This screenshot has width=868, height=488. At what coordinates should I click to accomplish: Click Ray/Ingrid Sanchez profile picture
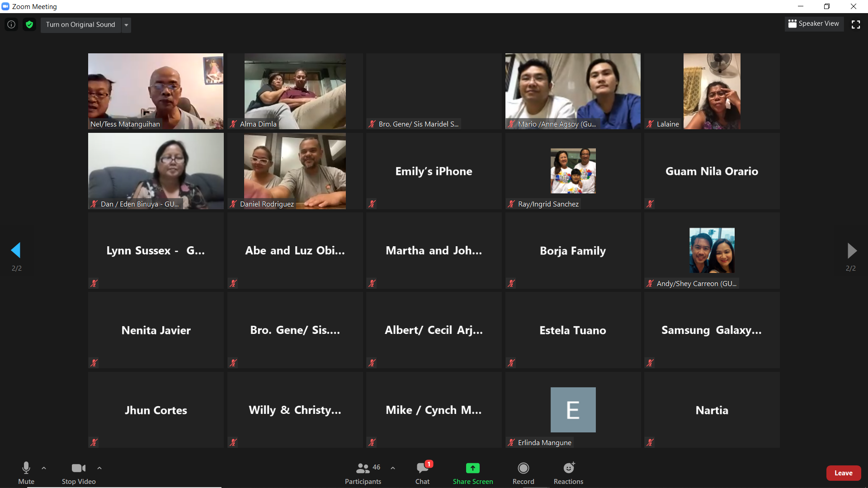coord(573,171)
